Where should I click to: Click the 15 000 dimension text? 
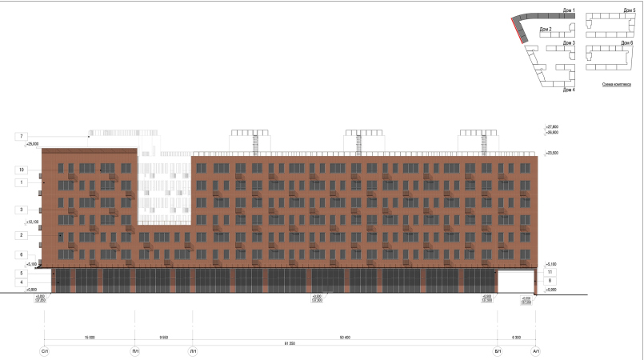click(x=89, y=338)
